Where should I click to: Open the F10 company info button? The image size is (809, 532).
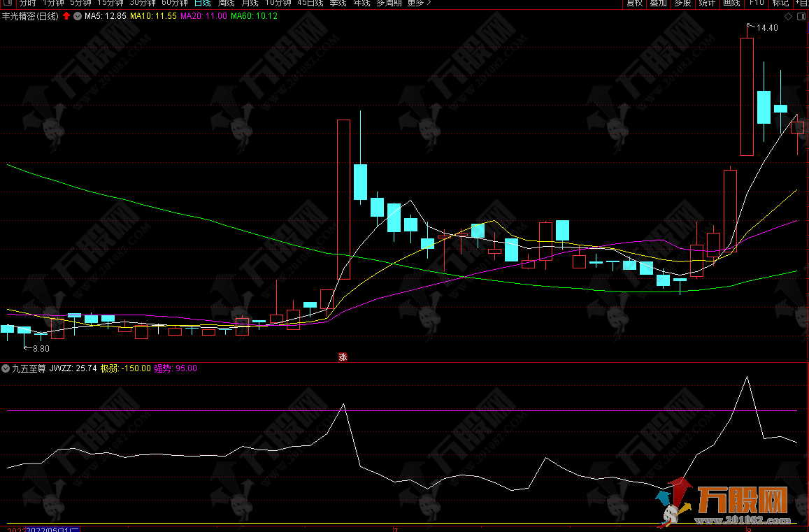(x=757, y=3)
